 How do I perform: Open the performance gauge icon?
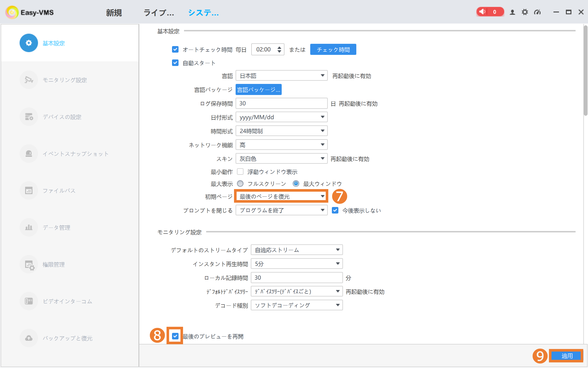coord(537,12)
